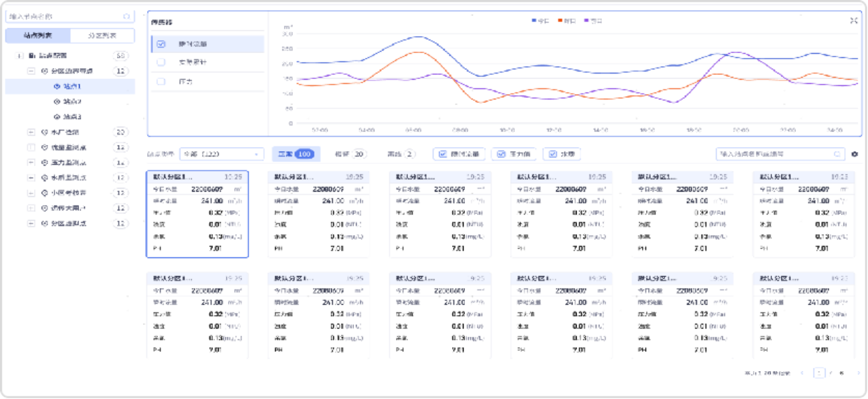The width and height of the screenshot is (868, 399).
Task: Click the folder icon on the root tree node
Action: click(32, 56)
